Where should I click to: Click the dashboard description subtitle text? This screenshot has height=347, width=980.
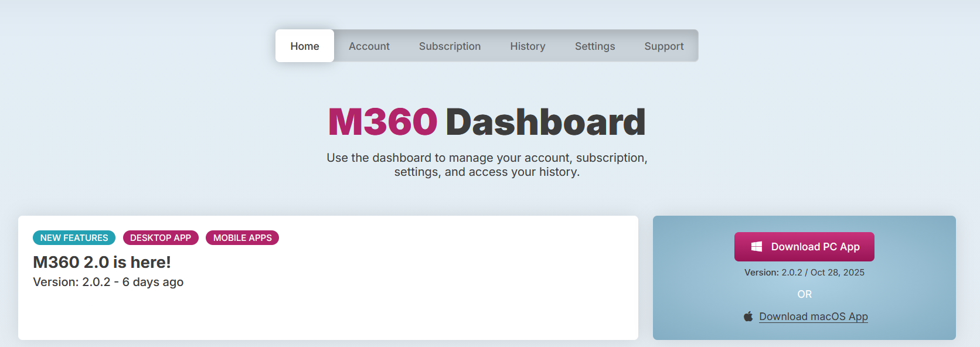pyautogui.click(x=486, y=165)
